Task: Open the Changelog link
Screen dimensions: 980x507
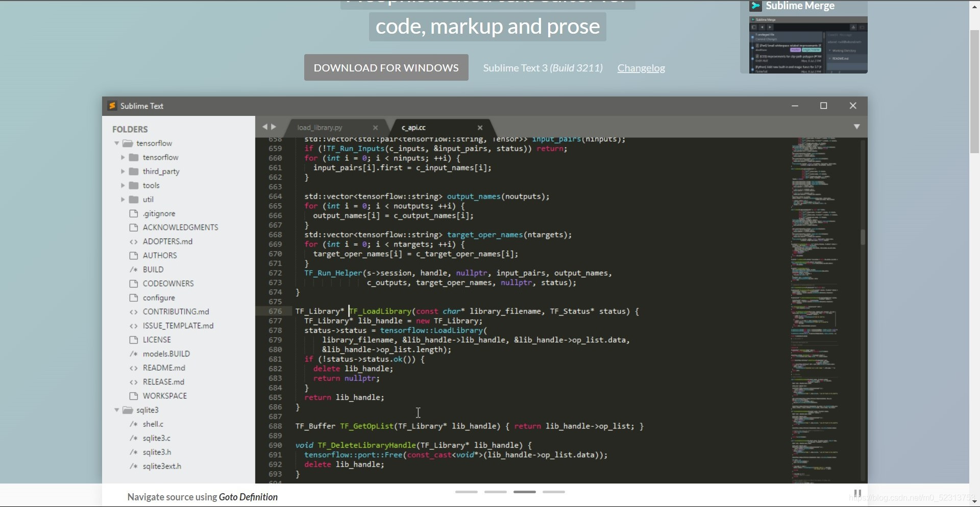Action: [x=641, y=68]
